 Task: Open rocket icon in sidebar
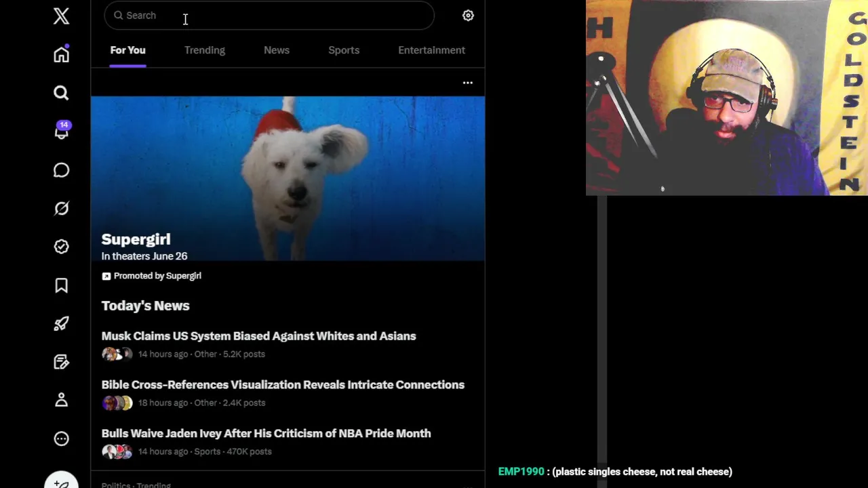coord(61,323)
